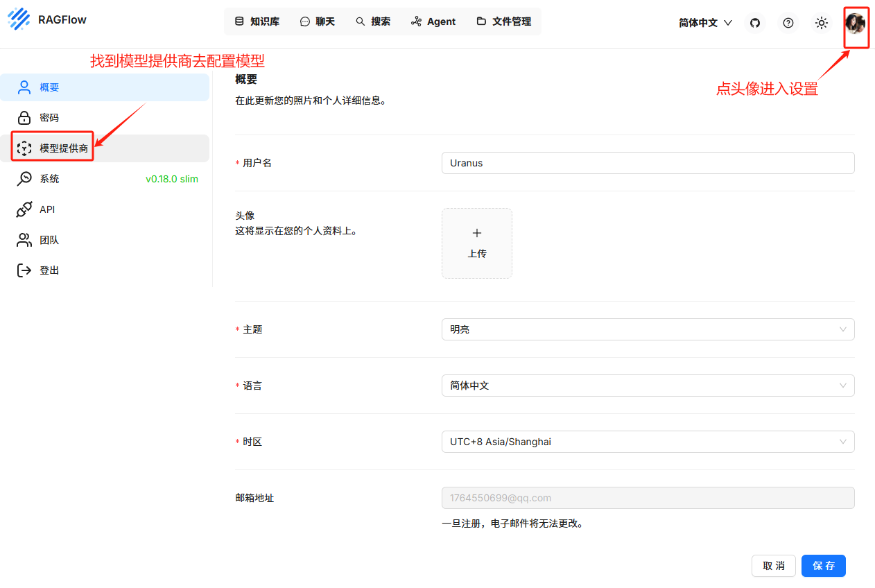
Task: Open 密码 settings in sidebar
Action: 105,118
